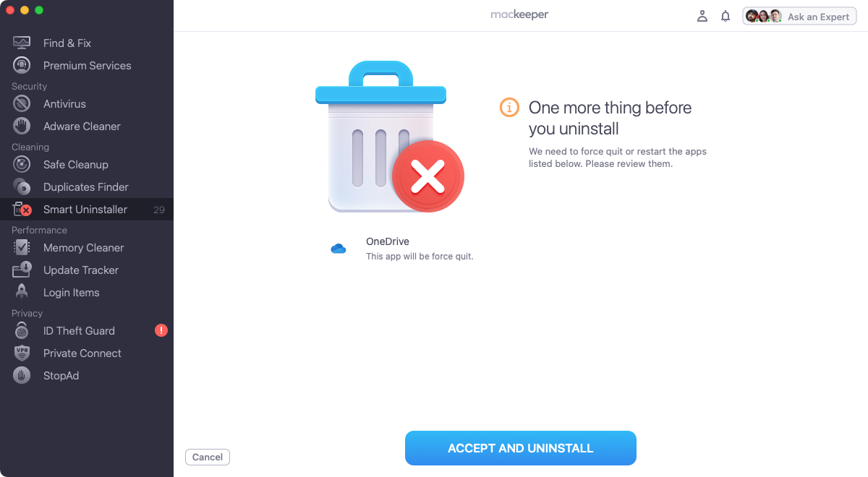Image resolution: width=868 pixels, height=477 pixels.
Task: Click the OneDrive cloud icon
Action: point(338,248)
